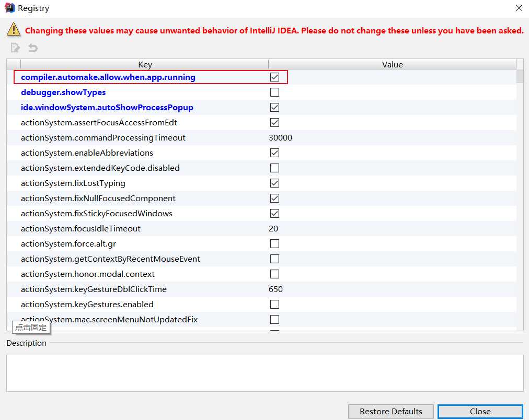Enable the debugger.showTypes checkbox

coord(274,92)
